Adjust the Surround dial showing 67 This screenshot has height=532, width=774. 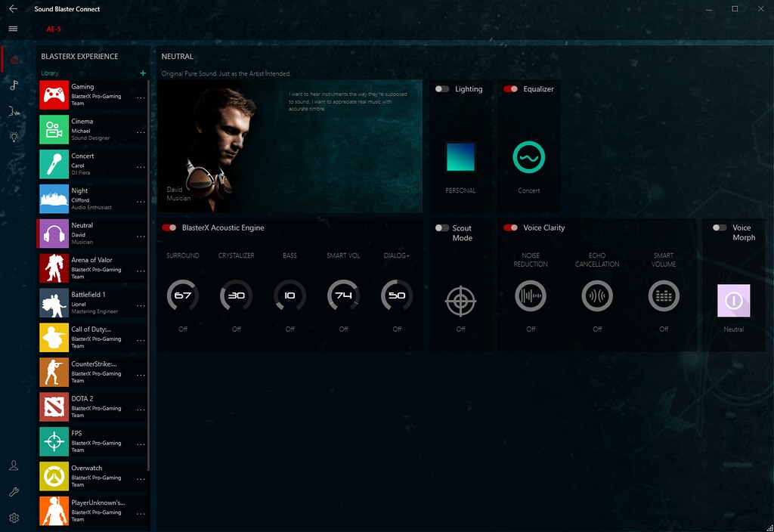(x=183, y=295)
